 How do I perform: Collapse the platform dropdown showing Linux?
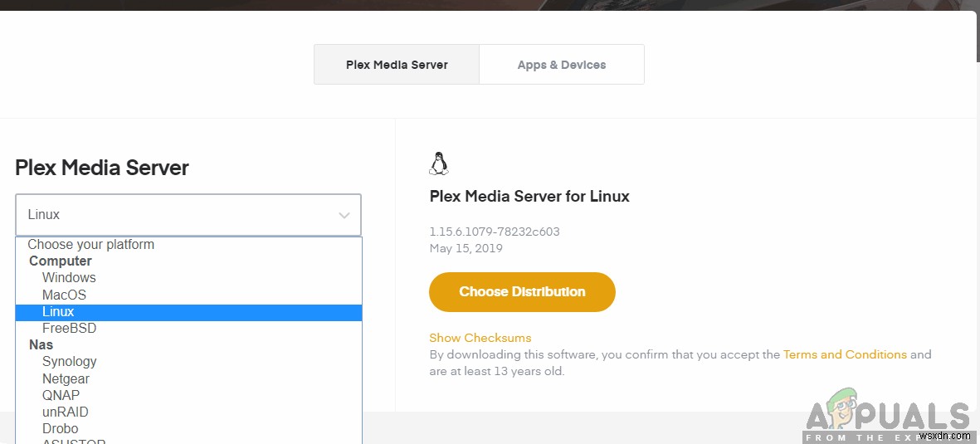pyautogui.click(x=188, y=214)
